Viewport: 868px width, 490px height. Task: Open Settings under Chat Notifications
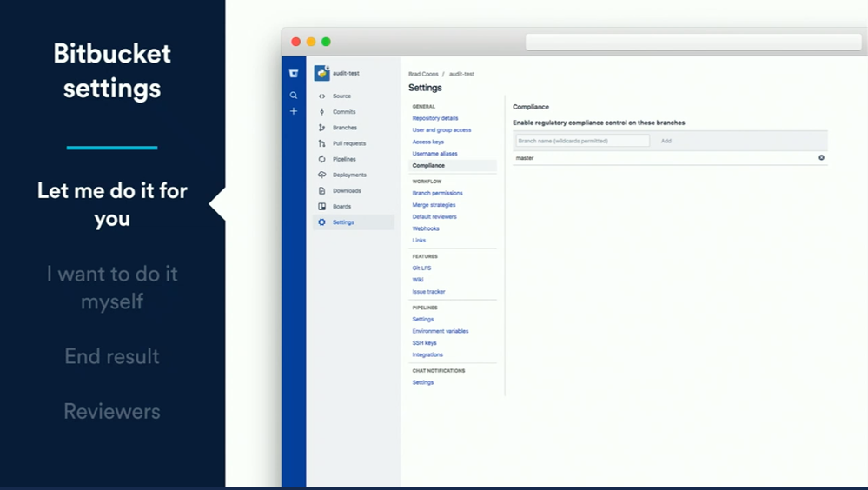point(423,382)
